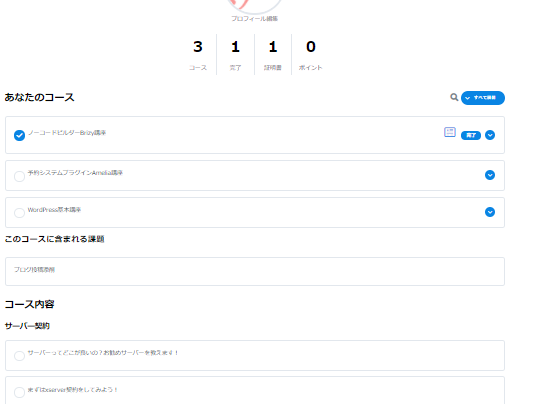Expand the Amelia booking plugin course row

(x=490, y=175)
